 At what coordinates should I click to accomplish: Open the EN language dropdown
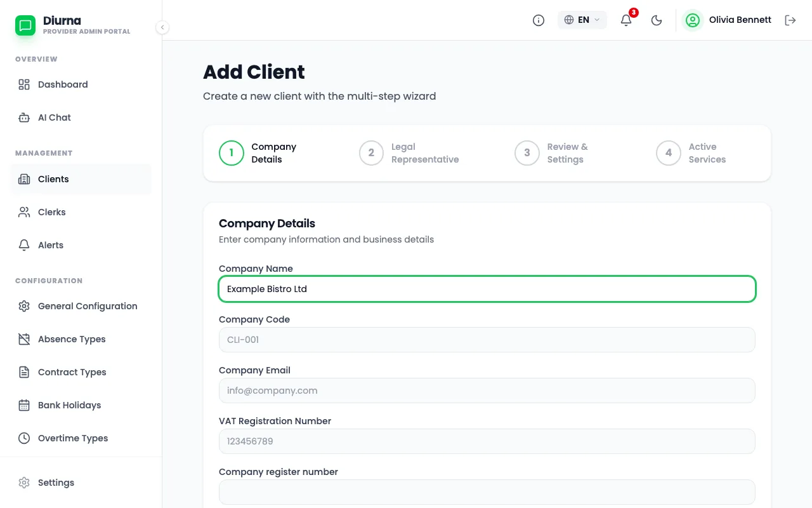pyautogui.click(x=582, y=20)
